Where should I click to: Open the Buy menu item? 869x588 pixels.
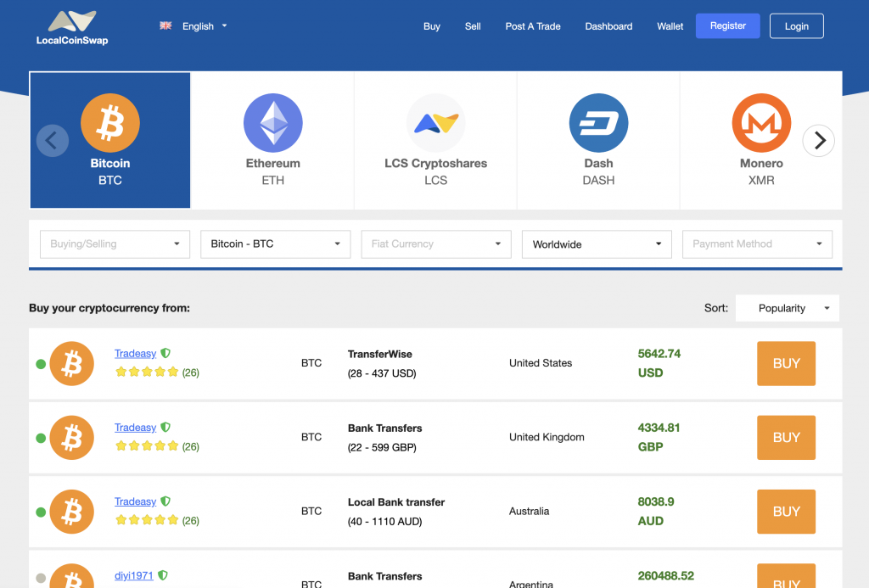pos(432,26)
